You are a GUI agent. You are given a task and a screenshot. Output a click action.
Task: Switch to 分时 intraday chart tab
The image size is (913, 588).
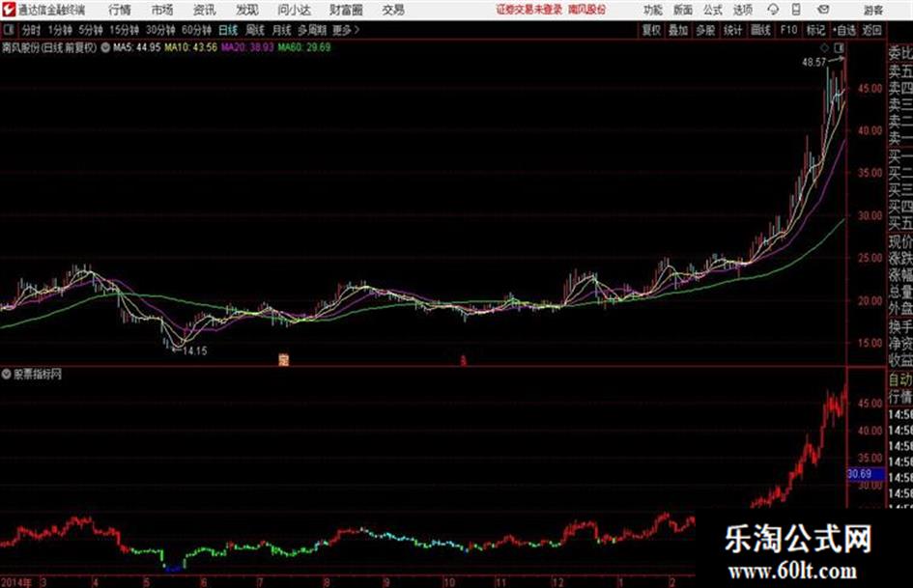(31, 30)
